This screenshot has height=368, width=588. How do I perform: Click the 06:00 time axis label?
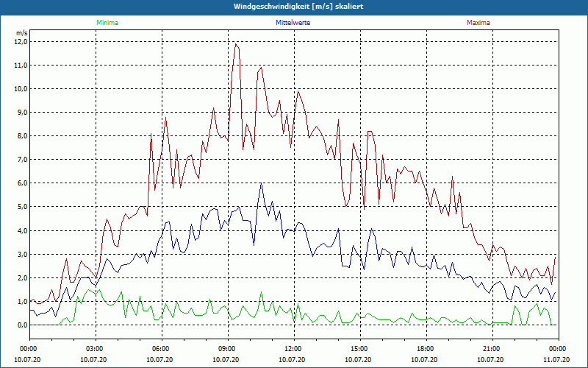point(162,349)
